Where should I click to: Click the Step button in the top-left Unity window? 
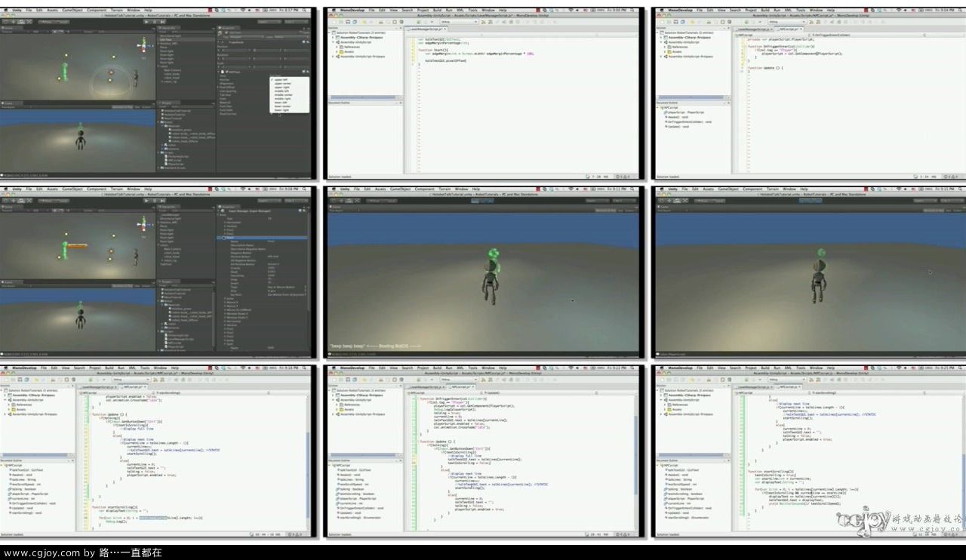tap(162, 22)
